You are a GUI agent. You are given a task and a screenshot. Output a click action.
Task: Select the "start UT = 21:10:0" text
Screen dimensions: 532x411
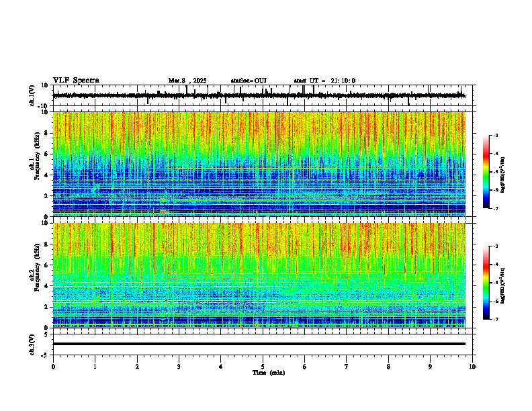coord(324,81)
